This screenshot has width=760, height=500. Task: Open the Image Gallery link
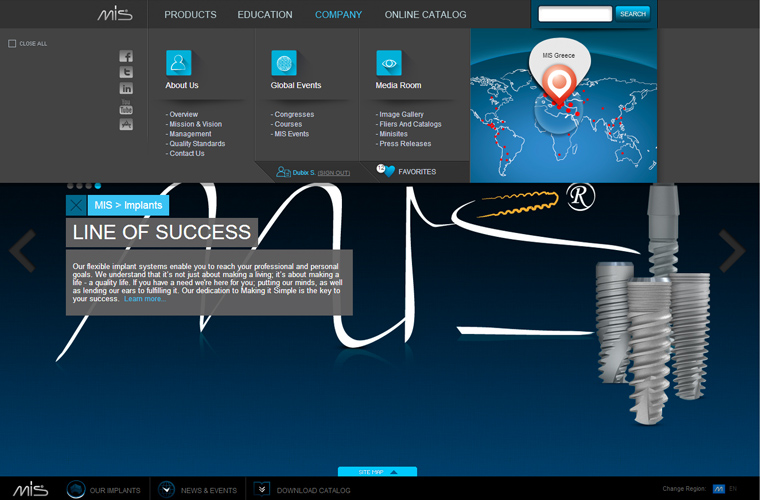pos(400,114)
